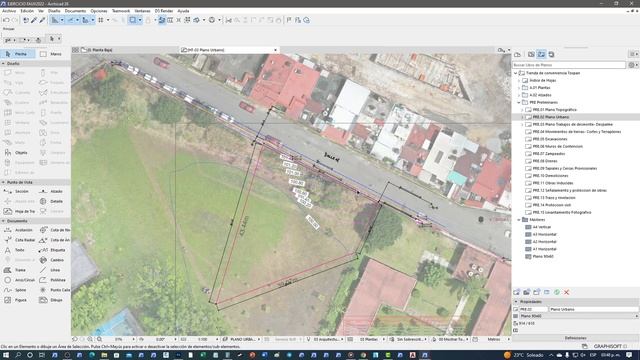Click the red delete X in navigator
640x360 pixels.
pyautogui.click(x=567, y=292)
